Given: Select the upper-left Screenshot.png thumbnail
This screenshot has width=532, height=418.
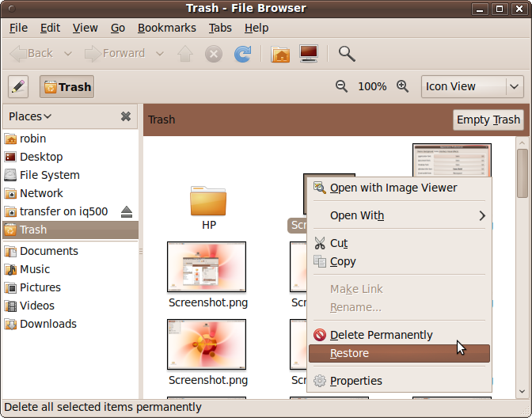Looking at the screenshot, I should [207, 267].
